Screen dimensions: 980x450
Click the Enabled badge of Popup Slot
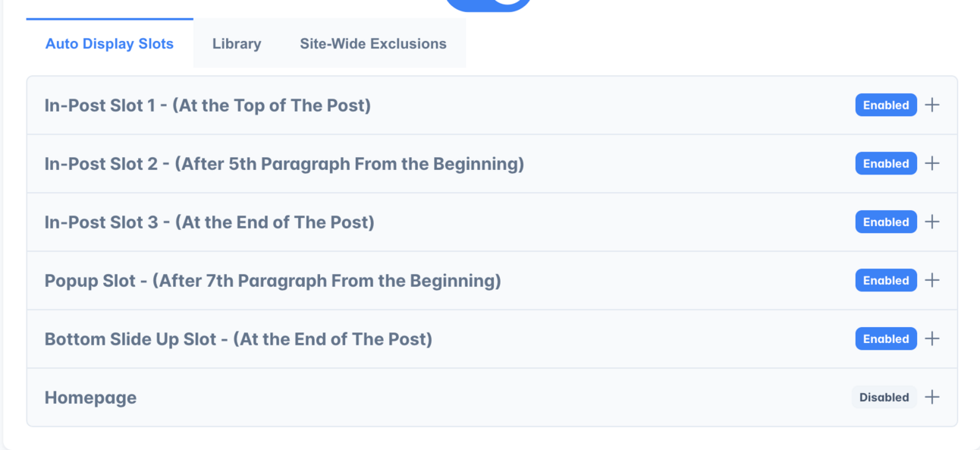[x=885, y=280]
